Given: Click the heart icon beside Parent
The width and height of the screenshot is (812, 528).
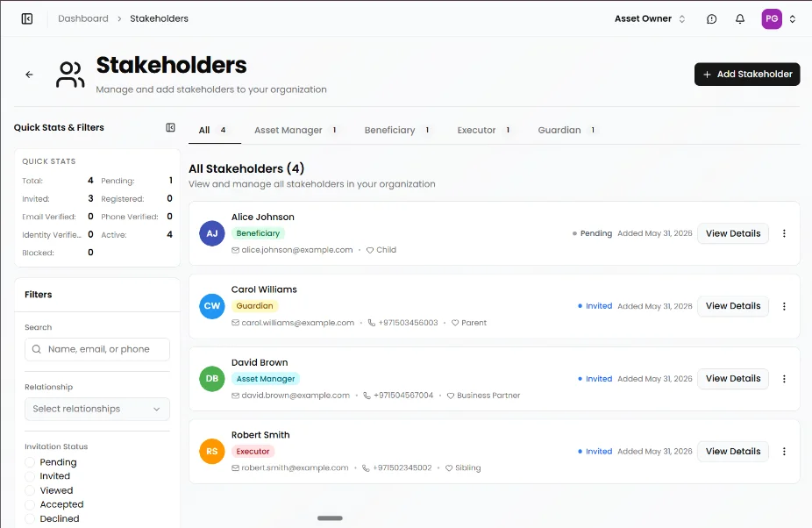Looking at the screenshot, I should click(x=455, y=323).
